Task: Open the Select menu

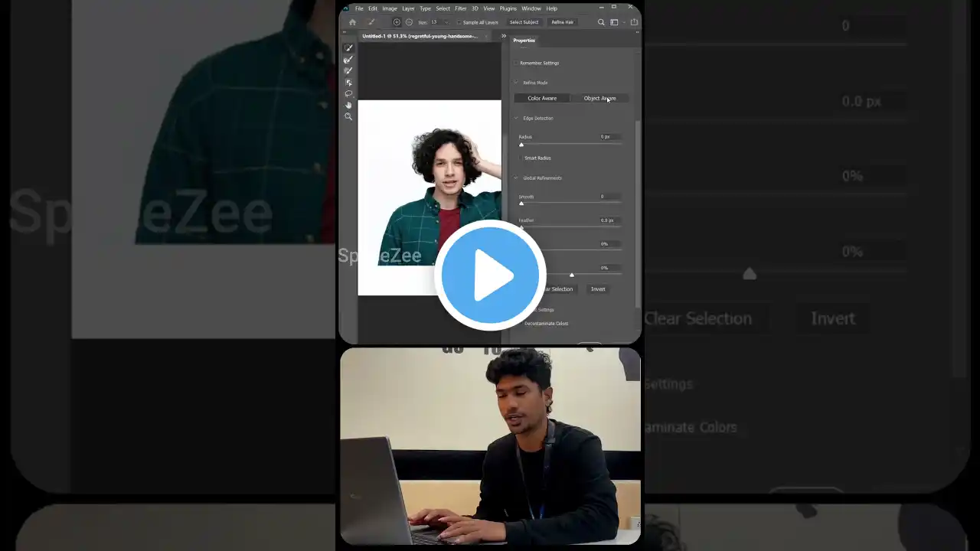Action: [443, 8]
